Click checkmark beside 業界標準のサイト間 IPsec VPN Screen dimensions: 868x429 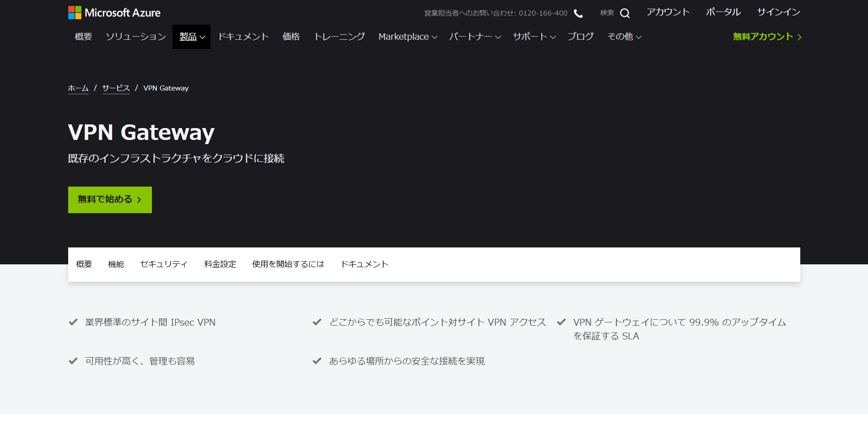[x=73, y=322]
